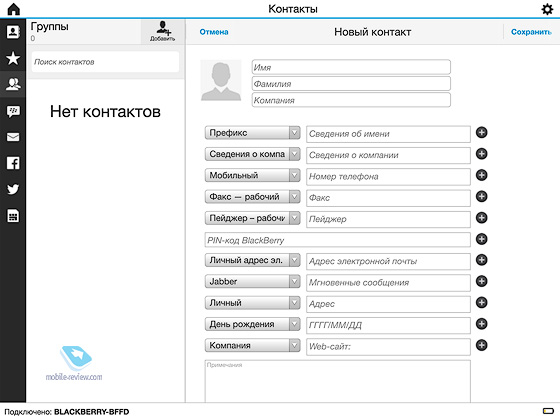Click the Сведения о компании field
This screenshot has height=420, width=560.
pos(388,155)
